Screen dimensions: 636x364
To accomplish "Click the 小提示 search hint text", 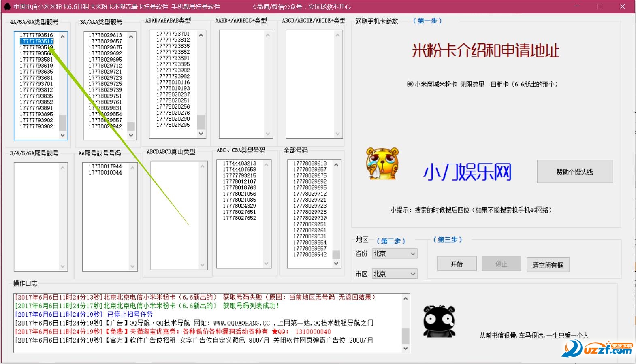I will (x=471, y=210).
